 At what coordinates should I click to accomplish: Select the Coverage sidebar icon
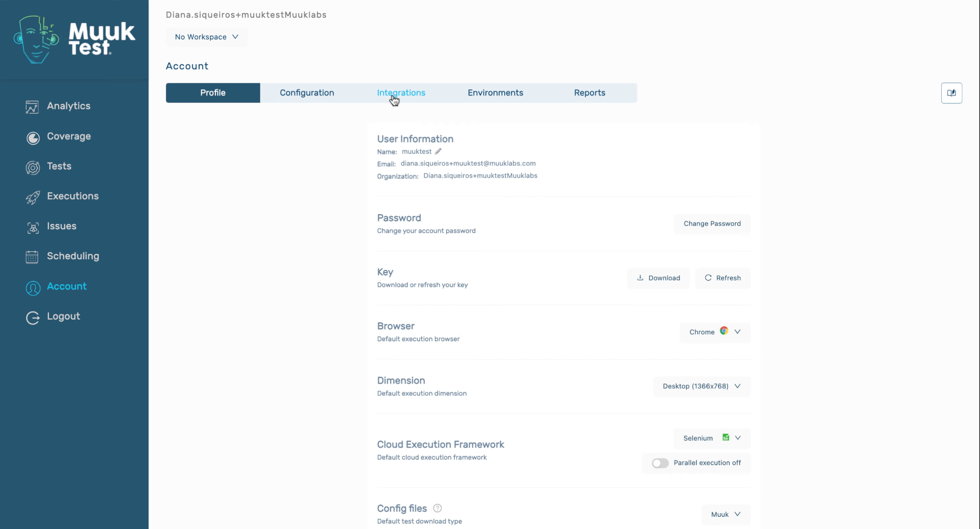point(33,138)
